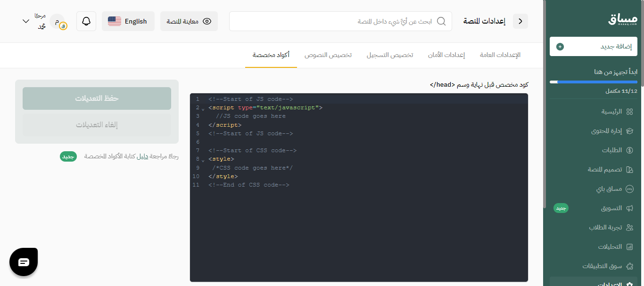This screenshot has width=644, height=286.
Task: Click the eye icon in معاينة المنصة
Action: click(206, 21)
